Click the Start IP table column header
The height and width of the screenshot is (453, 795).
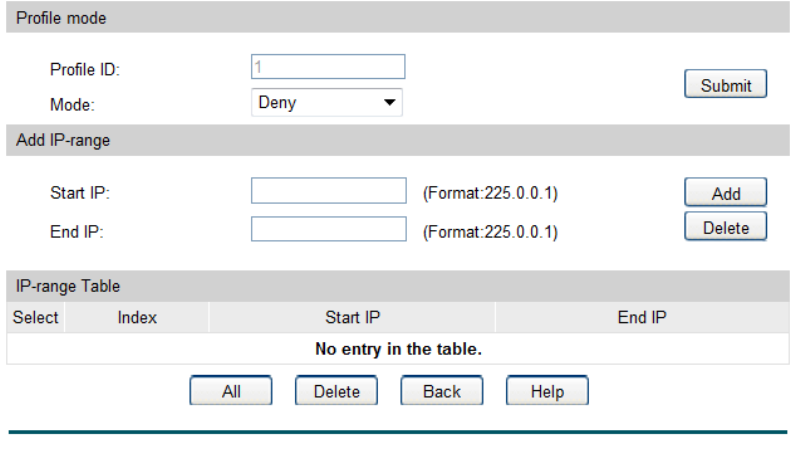tap(352, 318)
